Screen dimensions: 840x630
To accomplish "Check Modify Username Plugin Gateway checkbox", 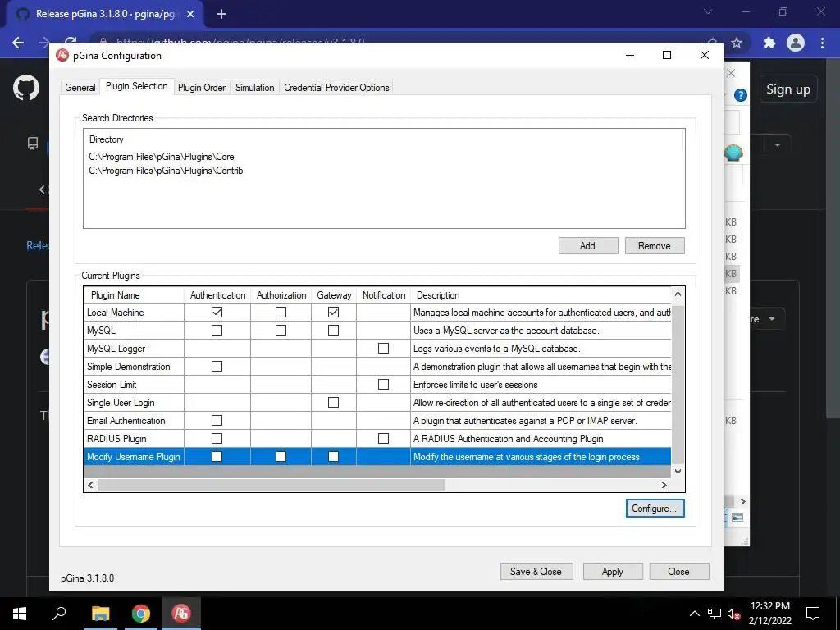I will pyautogui.click(x=333, y=456).
